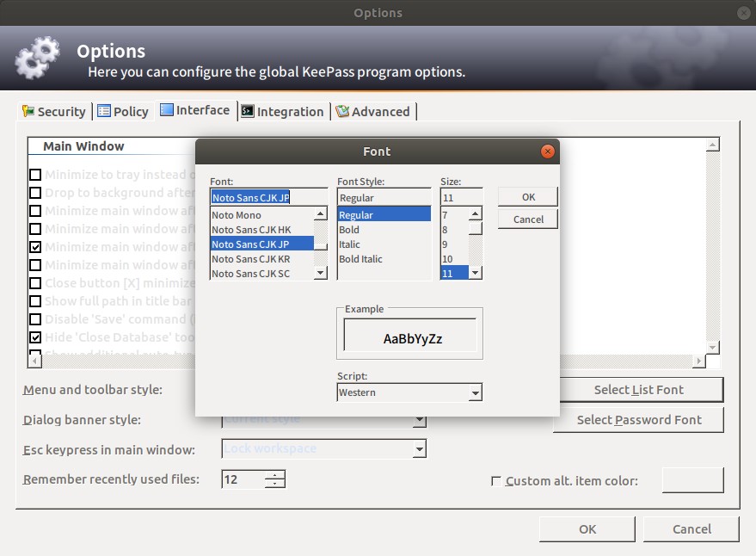Screen dimensions: 756x556
Task: Click the options list horizontal scroll-left arrow
Action: click(34, 361)
